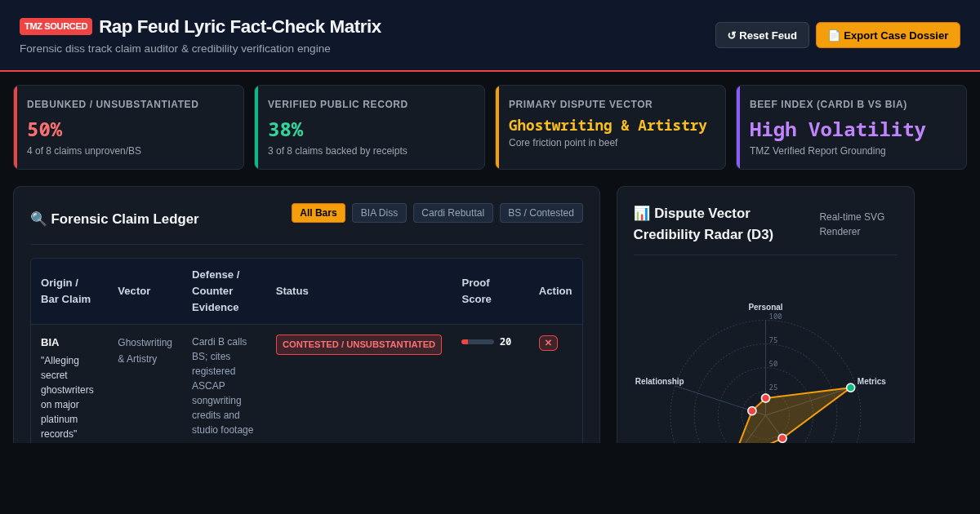
Task: Click the Rap Feud Lyric Fact-Check Matrix title
Action: [240, 27]
